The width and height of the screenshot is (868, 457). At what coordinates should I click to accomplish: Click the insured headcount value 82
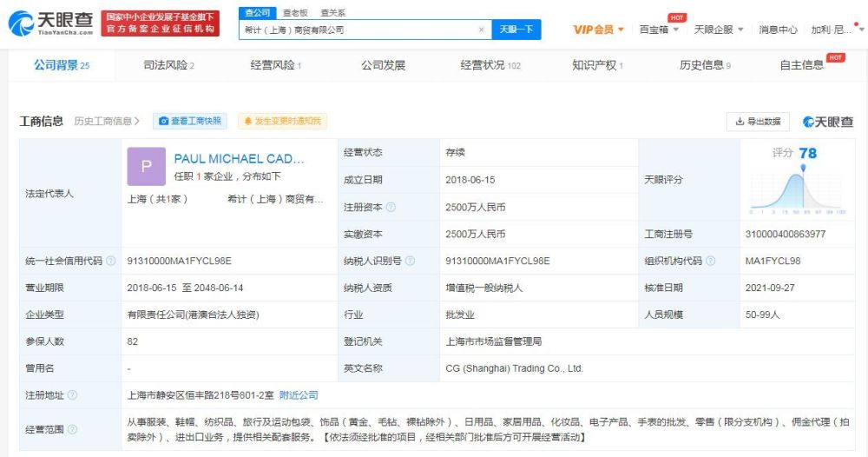[x=132, y=341]
